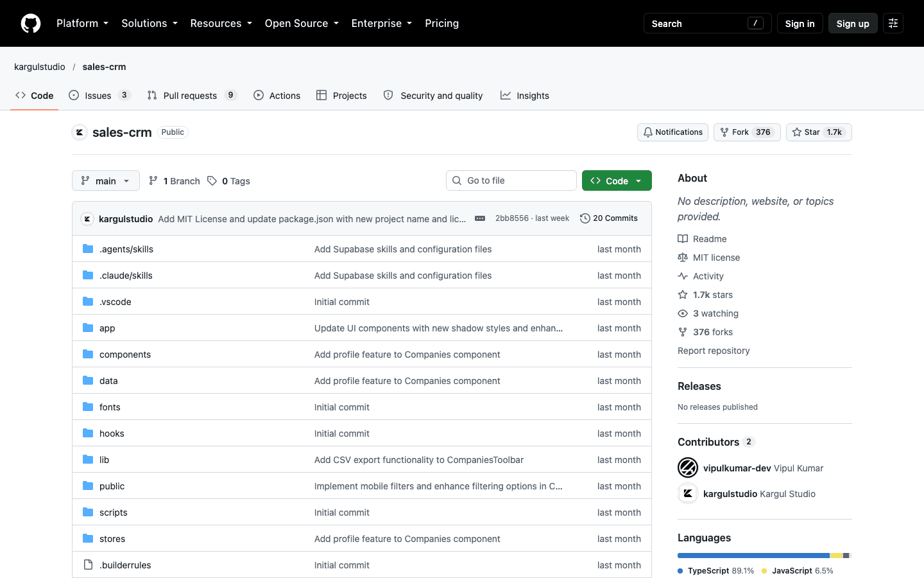
Task: Open the components folder
Action: pyautogui.click(x=125, y=355)
